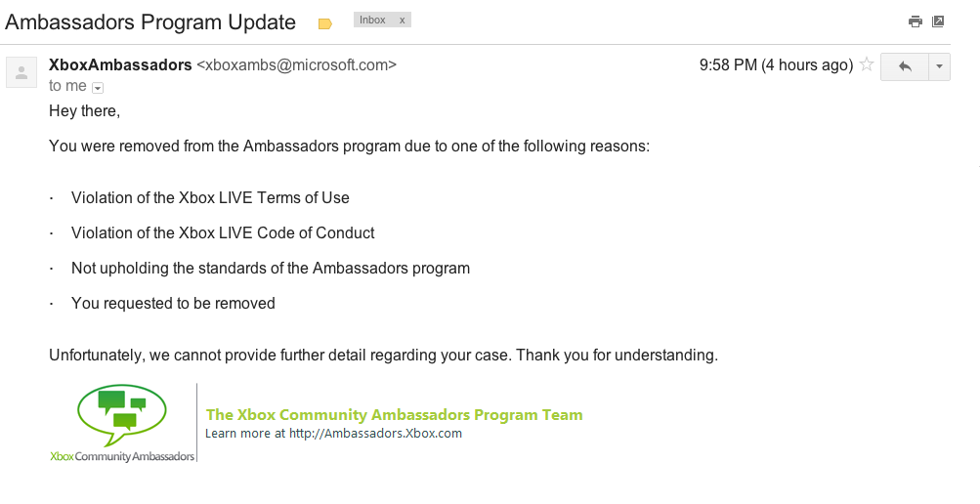Open the Ambassadors.Xbox.com link
980x504 pixels.
[x=375, y=434]
